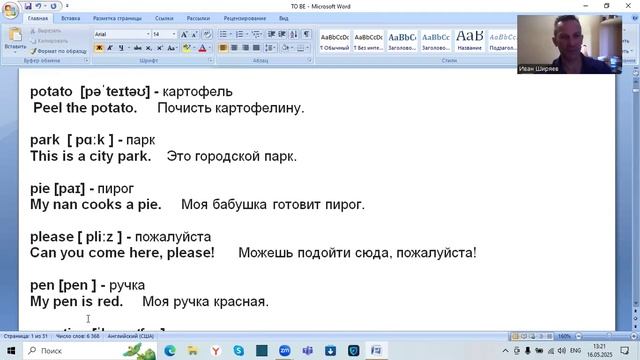
Task: Start a numbered list
Action: (x=240, y=34)
